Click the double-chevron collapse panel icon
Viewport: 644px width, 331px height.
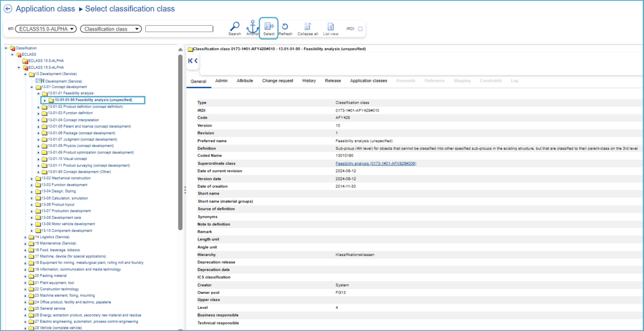(193, 61)
